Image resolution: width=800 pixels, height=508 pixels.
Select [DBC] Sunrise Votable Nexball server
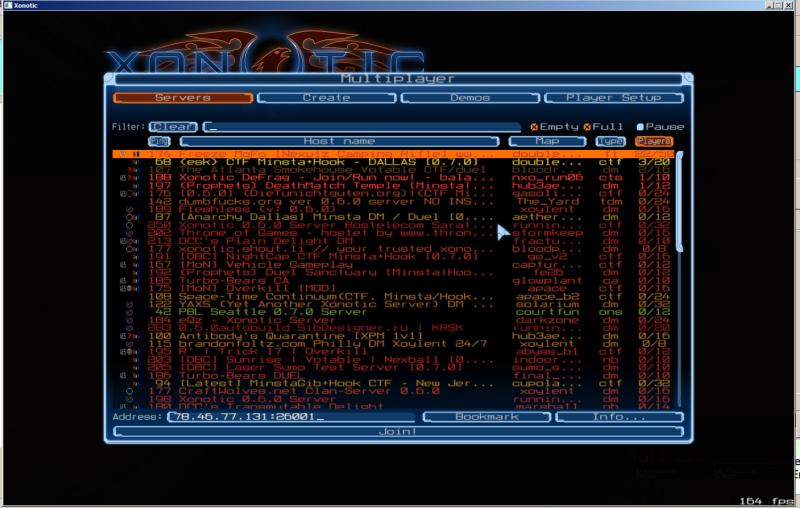tap(393, 359)
